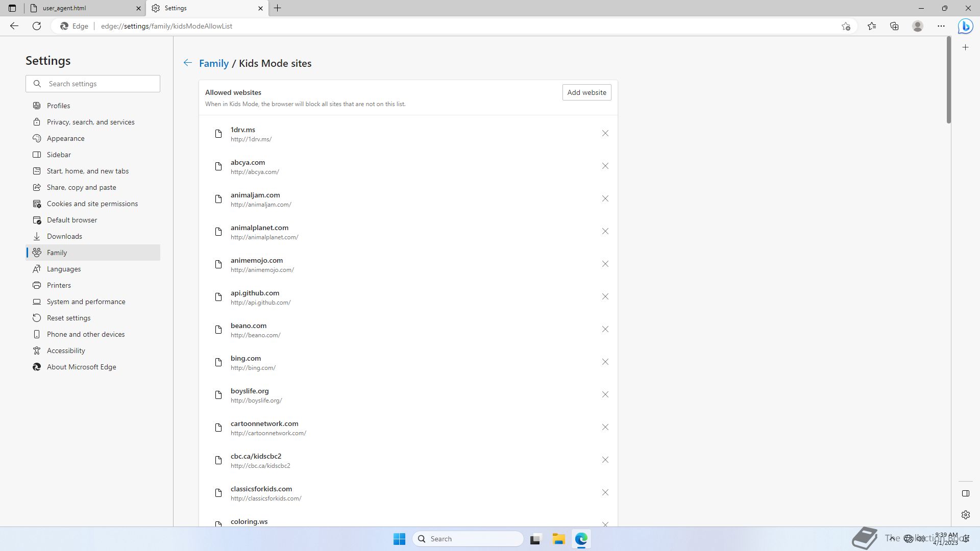Image resolution: width=980 pixels, height=551 pixels.
Task: Open Downloads settings
Action: [93, 236]
